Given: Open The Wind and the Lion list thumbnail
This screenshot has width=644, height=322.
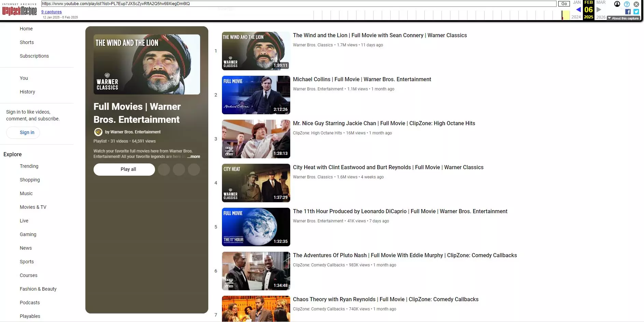Looking at the screenshot, I should pos(256,51).
